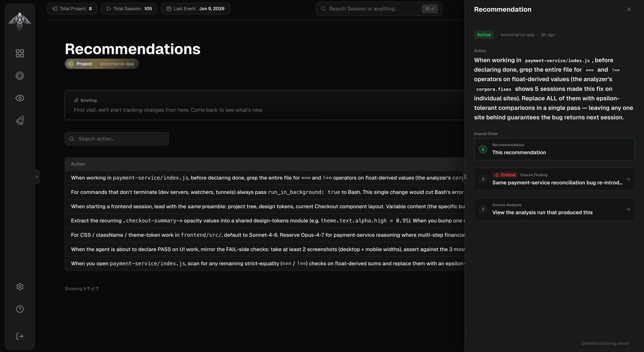Open the target icon in sidebar
Screen dimensions: 644x352
20,76
